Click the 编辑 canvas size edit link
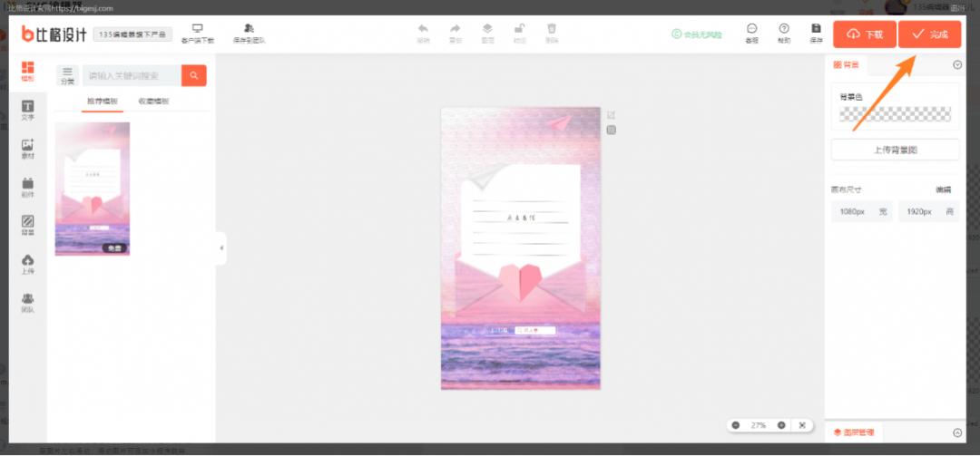 pos(943,189)
